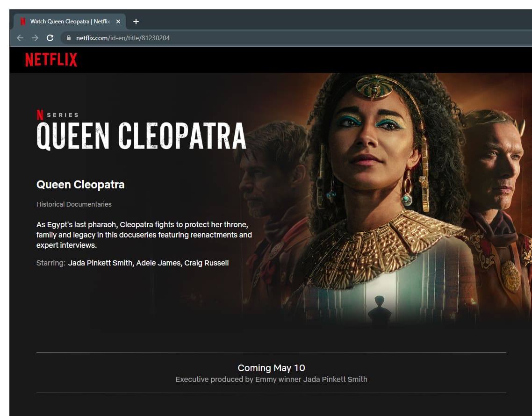Screen dimensions: 532x416
Task: Open a new browser tab
Action: (136, 22)
